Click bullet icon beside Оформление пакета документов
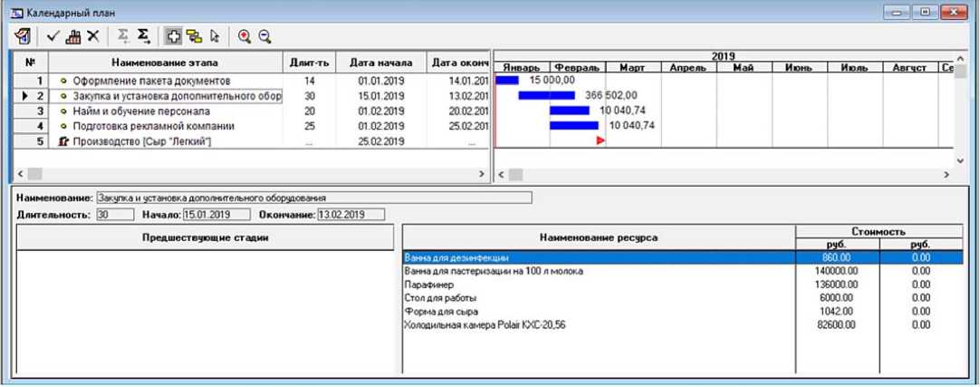Viewport: 980px width, 387px height. pos(63,82)
